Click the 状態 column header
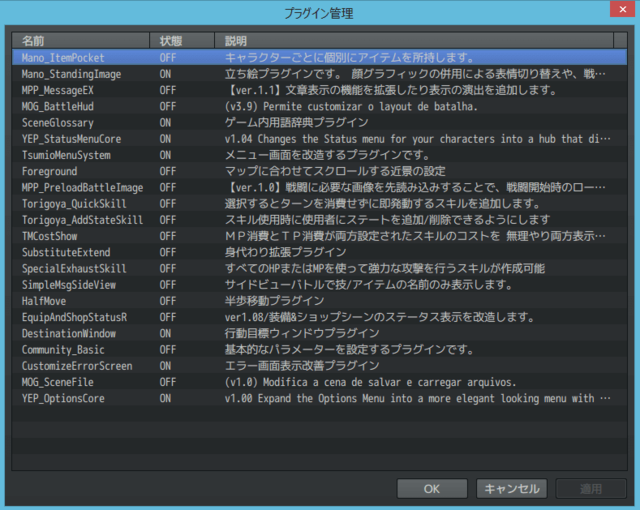Screen dimensions: 640x510 (x=182, y=41)
